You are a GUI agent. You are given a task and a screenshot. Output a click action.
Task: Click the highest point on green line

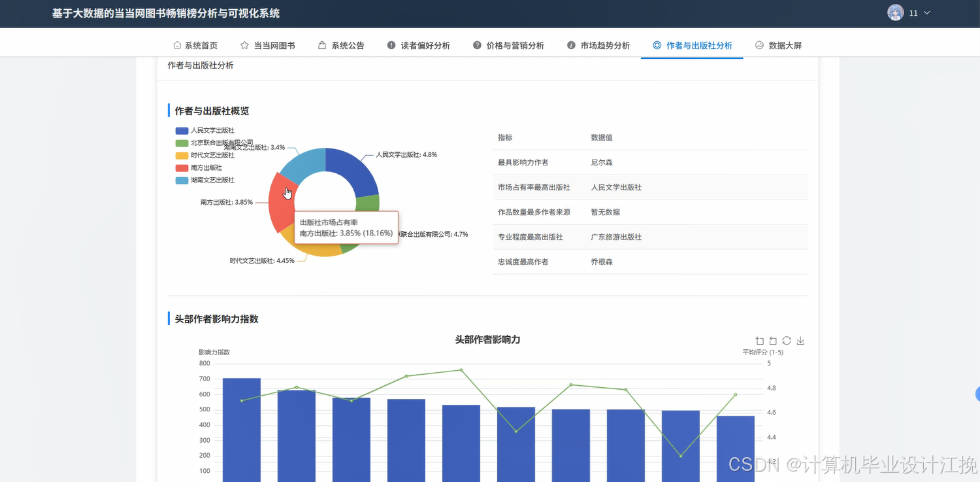461,370
